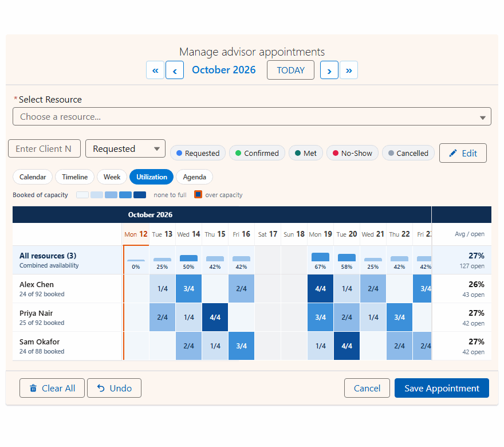Click Alex Chen's 26% average value
The width and height of the screenshot is (504, 447).
(477, 284)
